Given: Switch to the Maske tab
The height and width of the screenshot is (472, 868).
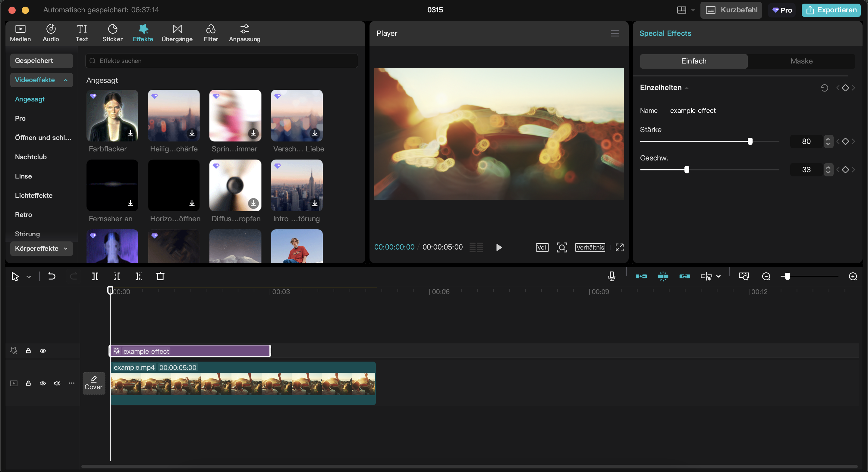Looking at the screenshot, I should (801, 61).
